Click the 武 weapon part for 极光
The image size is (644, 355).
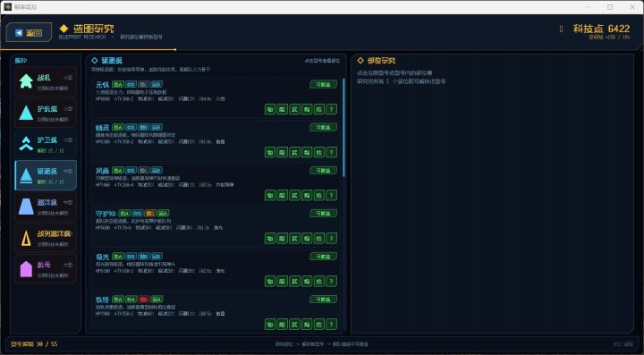point(294,281)
